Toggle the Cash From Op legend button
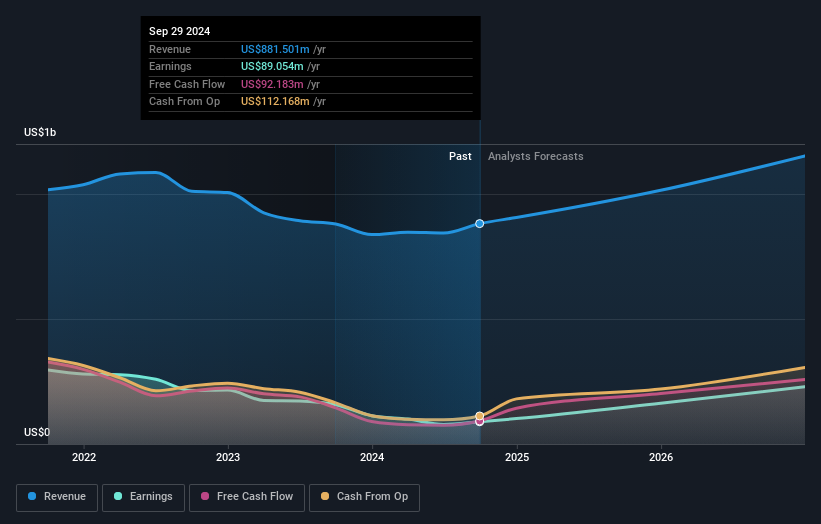The image size is (821, 524). tap(364, 497)
